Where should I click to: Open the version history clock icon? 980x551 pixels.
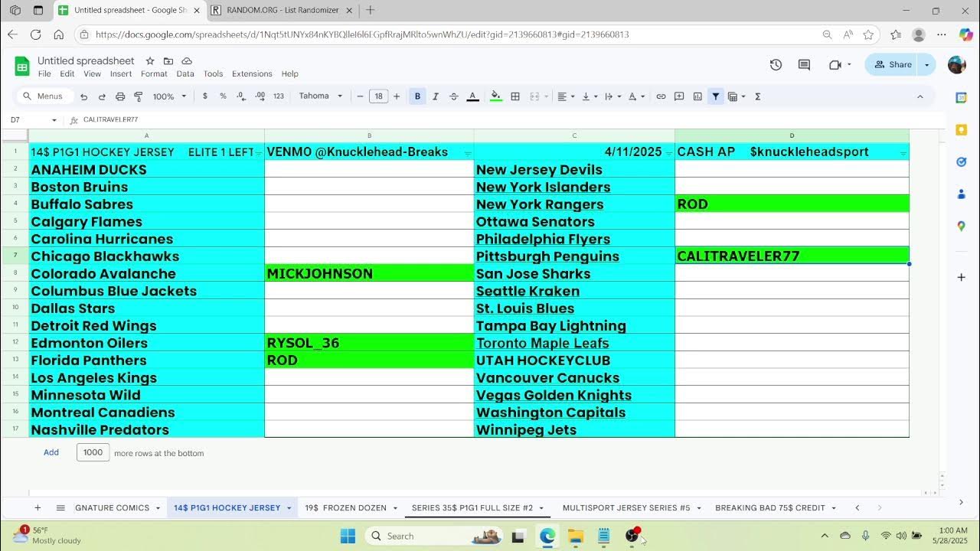(x=776, y=65)
